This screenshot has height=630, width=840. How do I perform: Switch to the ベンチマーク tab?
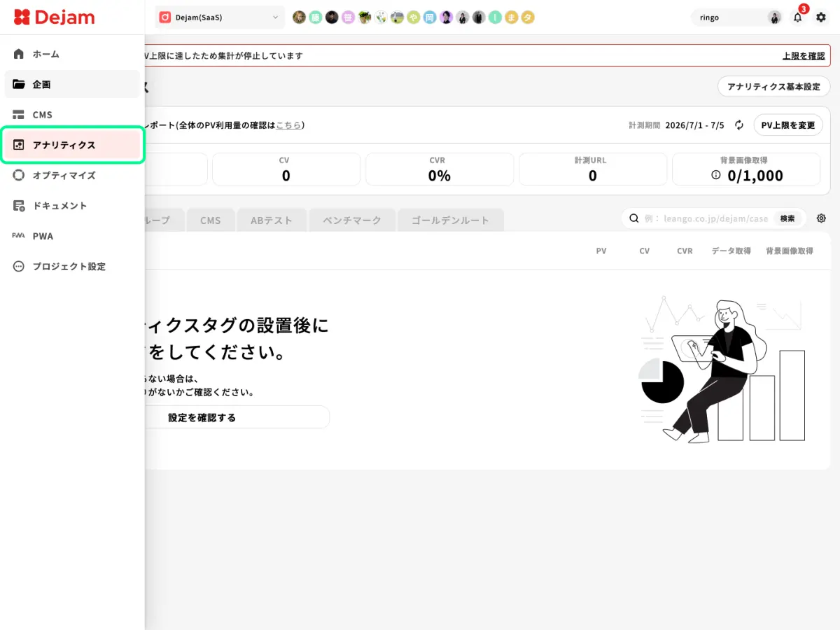pyautogui.click(x=352, y=220)
